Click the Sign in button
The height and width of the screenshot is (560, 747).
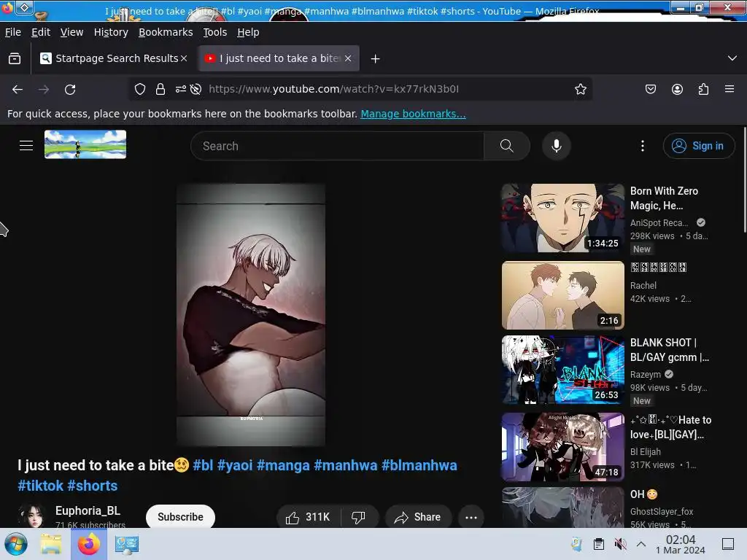698,146
